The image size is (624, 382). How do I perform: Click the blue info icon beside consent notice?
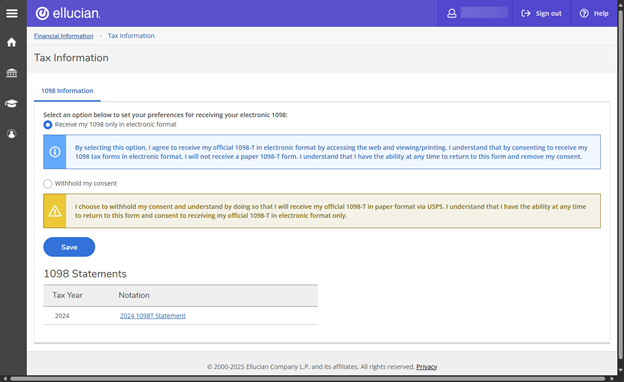[x=55, y=152]
